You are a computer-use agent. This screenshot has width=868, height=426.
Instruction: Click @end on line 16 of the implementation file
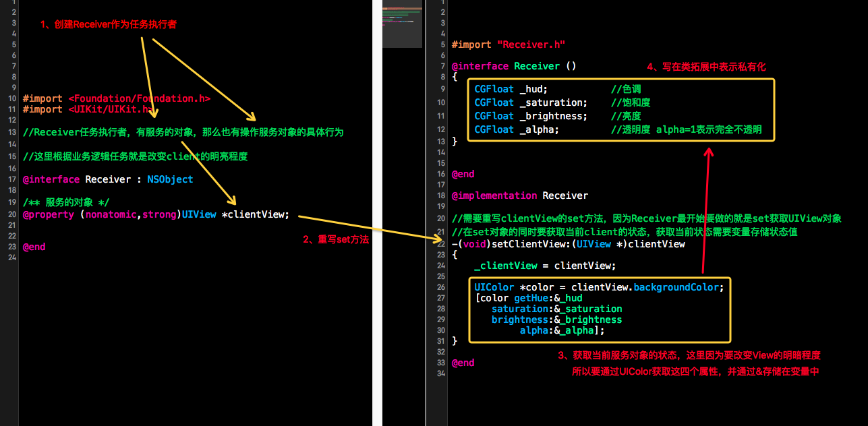click(463, 174)
